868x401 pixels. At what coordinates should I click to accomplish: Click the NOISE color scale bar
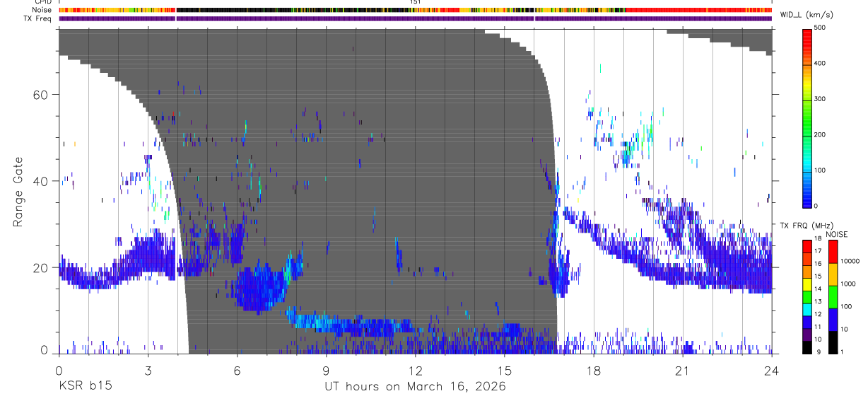833,296
